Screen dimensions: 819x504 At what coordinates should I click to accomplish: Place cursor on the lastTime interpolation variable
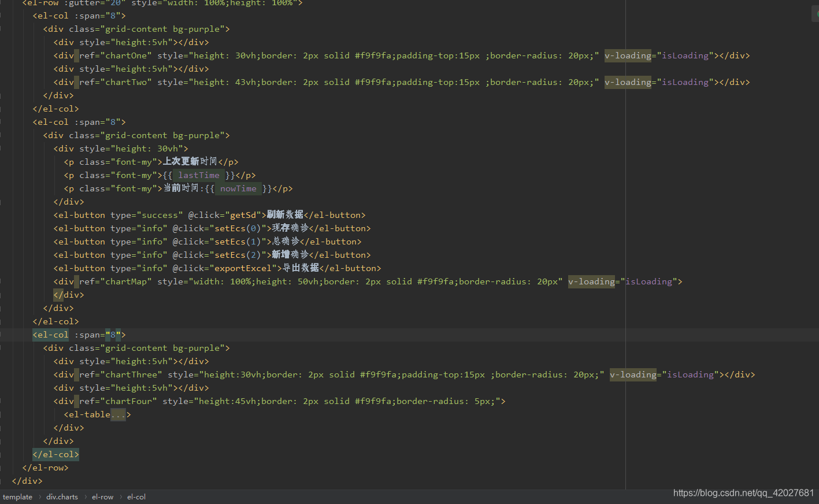(199, 175)
